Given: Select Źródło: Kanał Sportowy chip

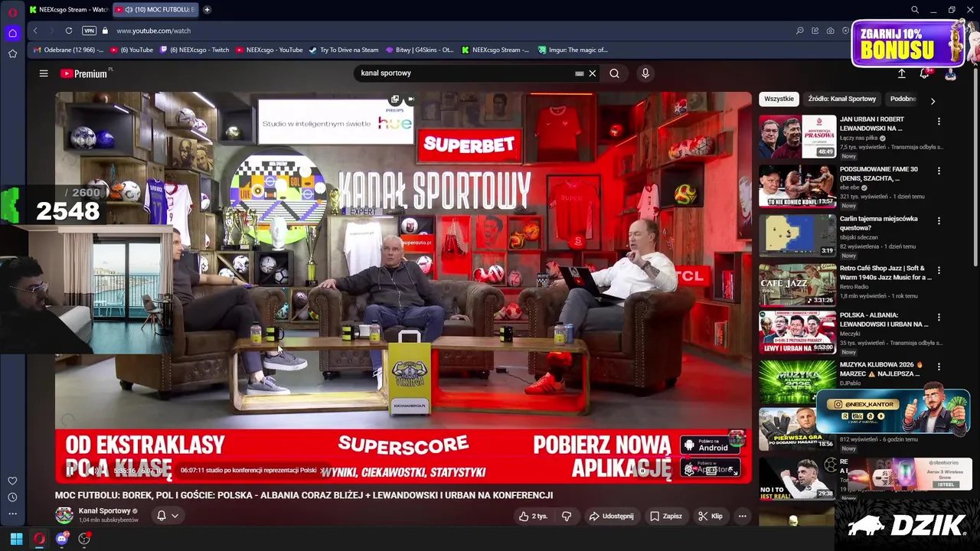Looking at the screenshot, I should [x=841, y=99].
